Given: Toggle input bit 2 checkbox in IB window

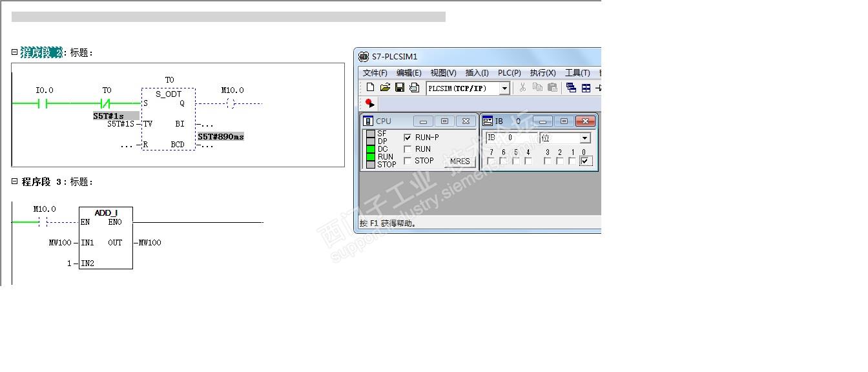Looking at the screenshot, I should pyautogui.click(x=560, y=161).
